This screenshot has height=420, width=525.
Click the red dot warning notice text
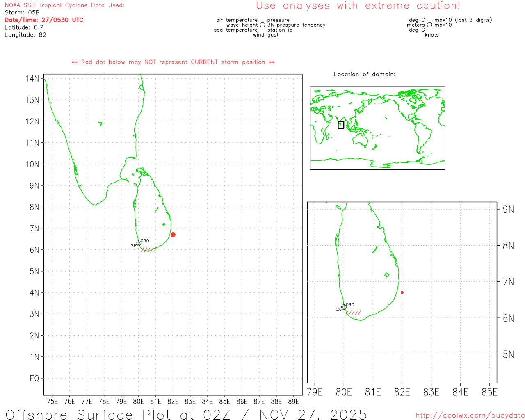point(173,62)
